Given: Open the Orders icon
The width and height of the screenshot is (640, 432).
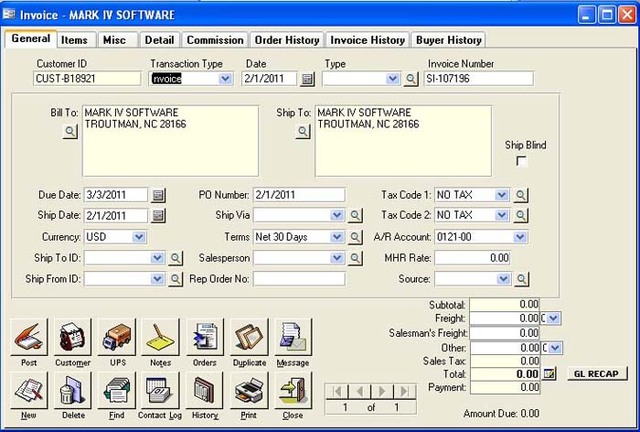Looking at the screenshot, I should click(205, 337).
